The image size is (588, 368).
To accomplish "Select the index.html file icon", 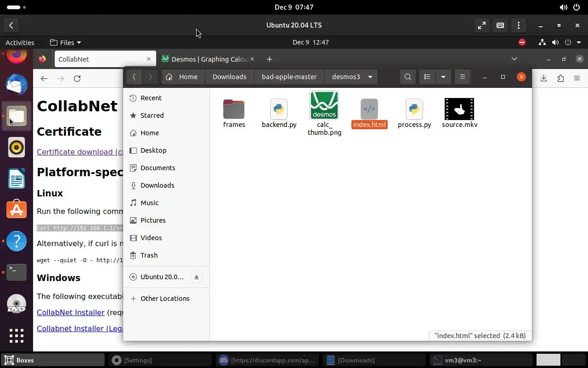I will click(x=369, y=109).
